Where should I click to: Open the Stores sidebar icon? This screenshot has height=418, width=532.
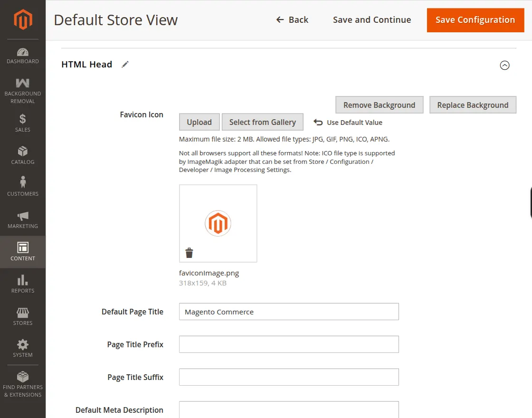coord(22,313)
